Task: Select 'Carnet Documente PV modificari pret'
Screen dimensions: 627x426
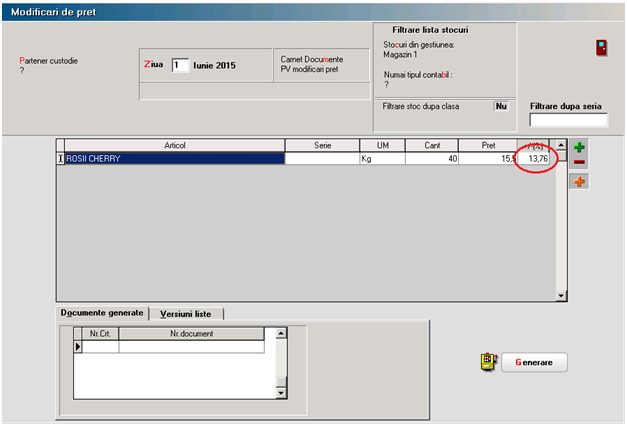Action: [311, 64]
